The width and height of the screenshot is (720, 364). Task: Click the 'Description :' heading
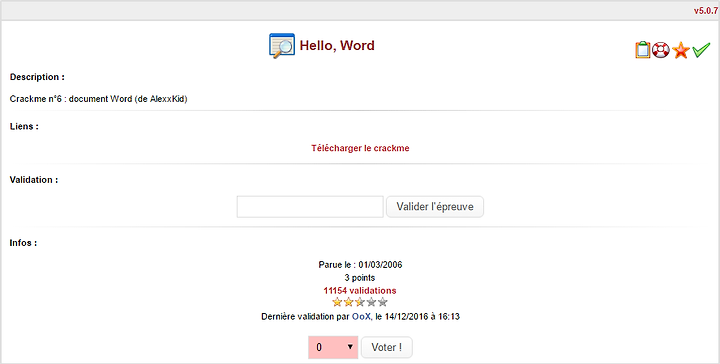[x=37, y=77]
